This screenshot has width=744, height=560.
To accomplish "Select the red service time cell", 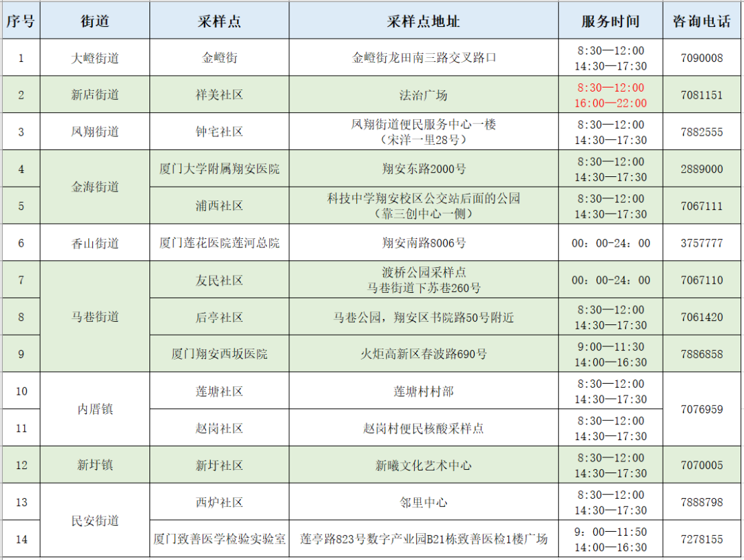I will [610, 95].
